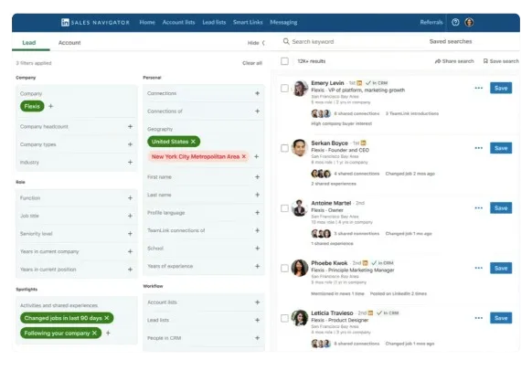The width and height of the screenshot is (532, 392).
Task: Open Smart Links in top navigation
Action: click(x=248, y=22)
